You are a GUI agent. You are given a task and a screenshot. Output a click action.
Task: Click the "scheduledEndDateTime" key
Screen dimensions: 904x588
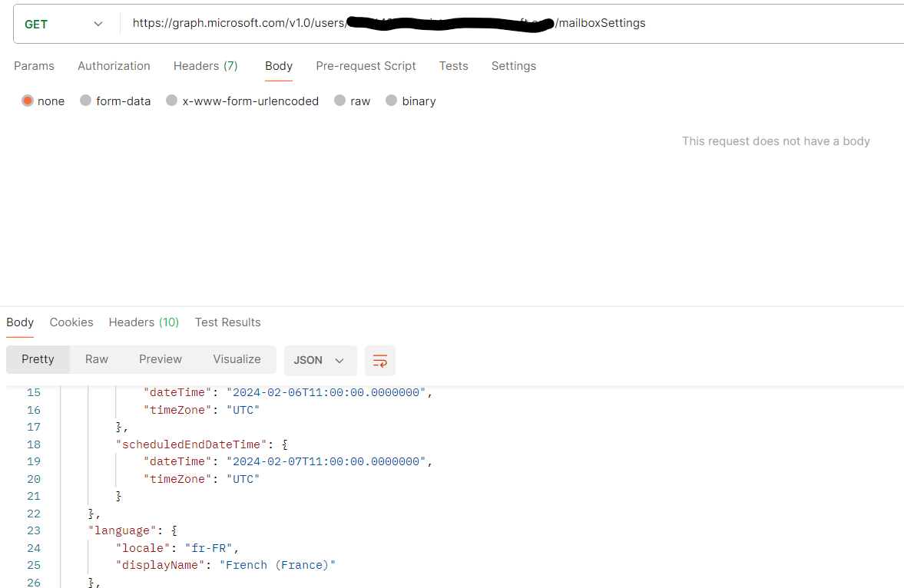[x=190, y=444]
